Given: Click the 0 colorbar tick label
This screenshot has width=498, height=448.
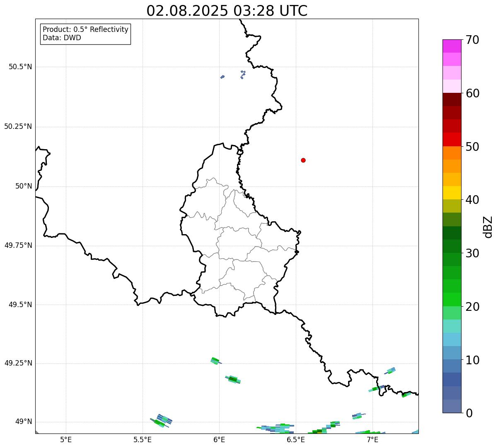Looking at the screenshot, I should [x=469, y=413].
